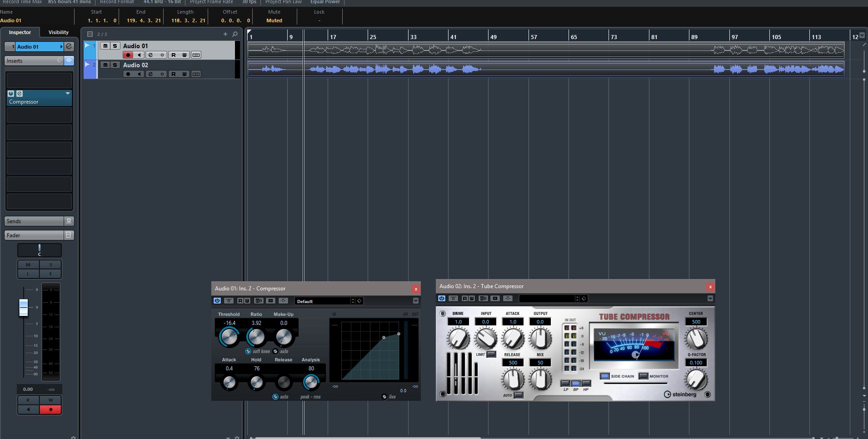Select the LP filter button
868x439 pixels.
tap(566, 384)
